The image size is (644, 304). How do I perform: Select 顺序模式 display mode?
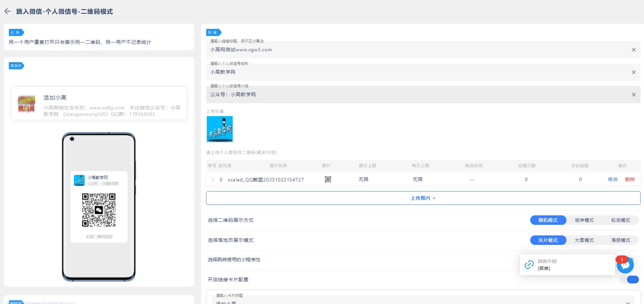click(x=584, y=220)
